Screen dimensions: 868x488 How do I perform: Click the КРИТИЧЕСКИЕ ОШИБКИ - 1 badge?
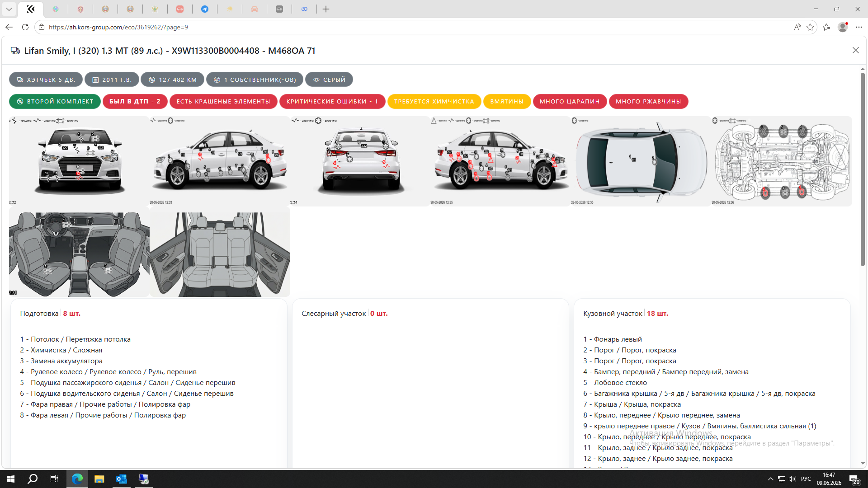332,102
